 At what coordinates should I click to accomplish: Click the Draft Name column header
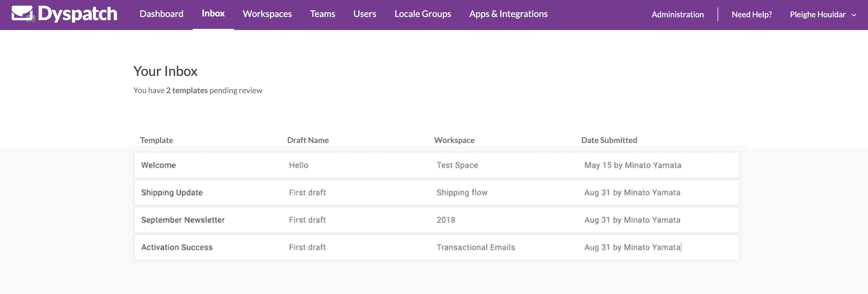pos(308,140)
